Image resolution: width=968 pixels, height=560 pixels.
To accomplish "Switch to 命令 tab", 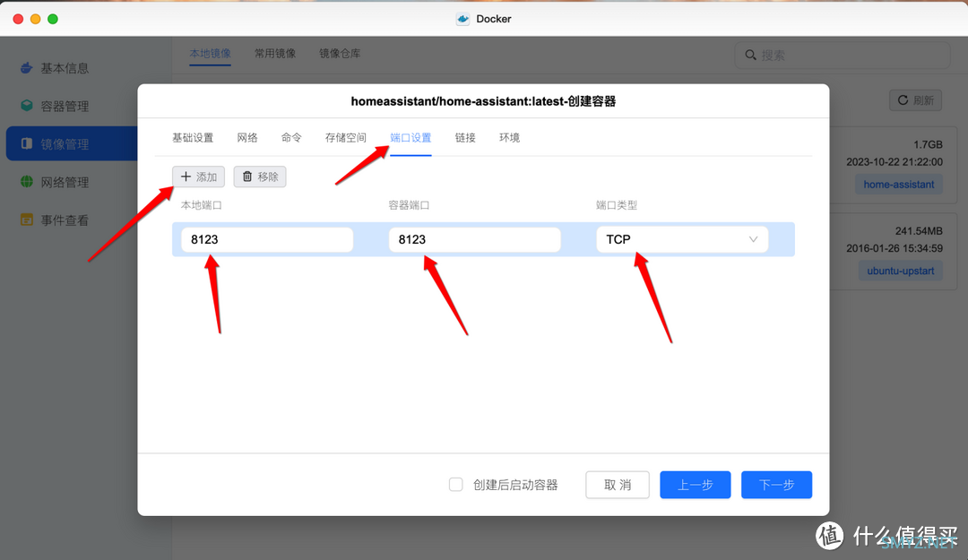I will 291,138.
